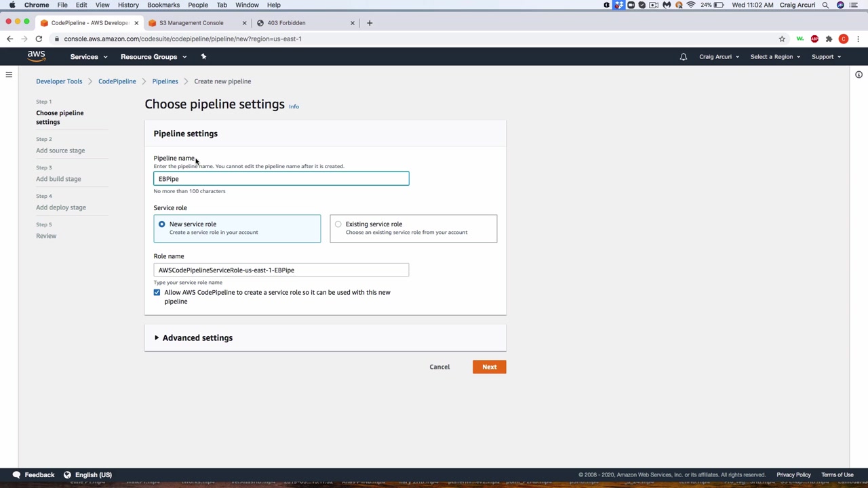
Task: Go to Developer Tools breadcrumb link
Action: click(x=59, y=81)
